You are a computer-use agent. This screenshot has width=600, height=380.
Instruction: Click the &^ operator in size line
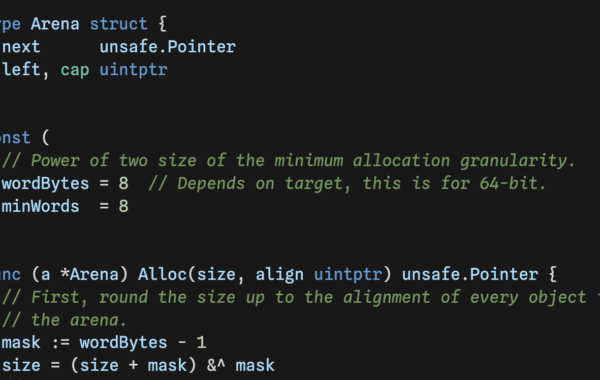pos(216,365)
